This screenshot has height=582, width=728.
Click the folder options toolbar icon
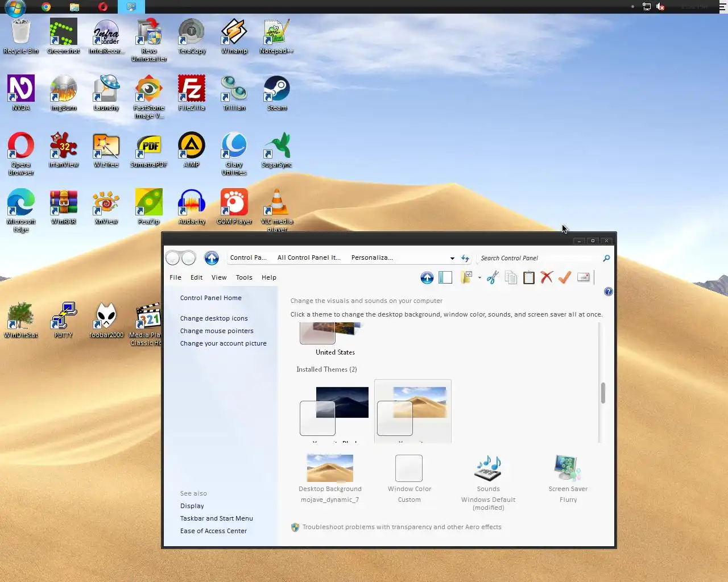(x=466, y=277)
